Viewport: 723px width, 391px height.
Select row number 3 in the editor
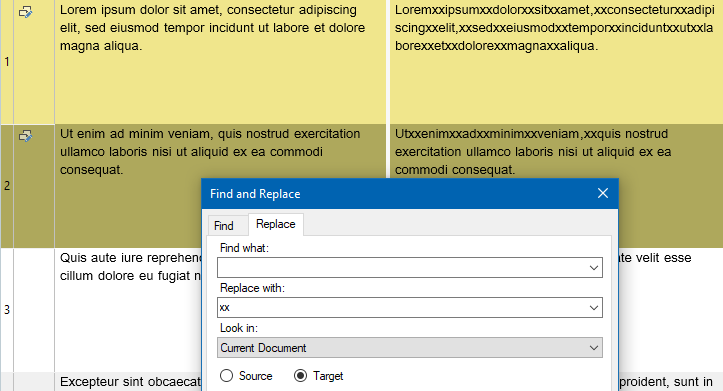(7, 310)
